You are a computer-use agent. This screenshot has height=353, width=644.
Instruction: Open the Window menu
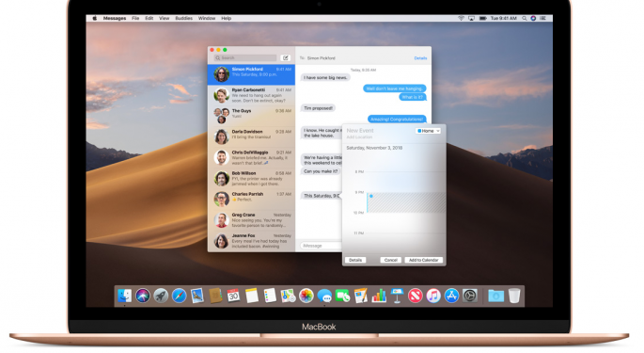click(x=207, y=18)
